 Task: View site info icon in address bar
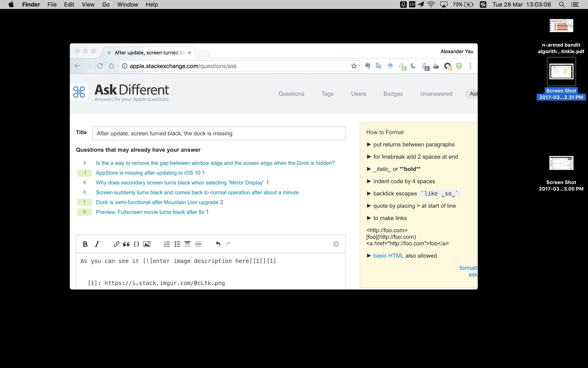click(x=125, y=66)
